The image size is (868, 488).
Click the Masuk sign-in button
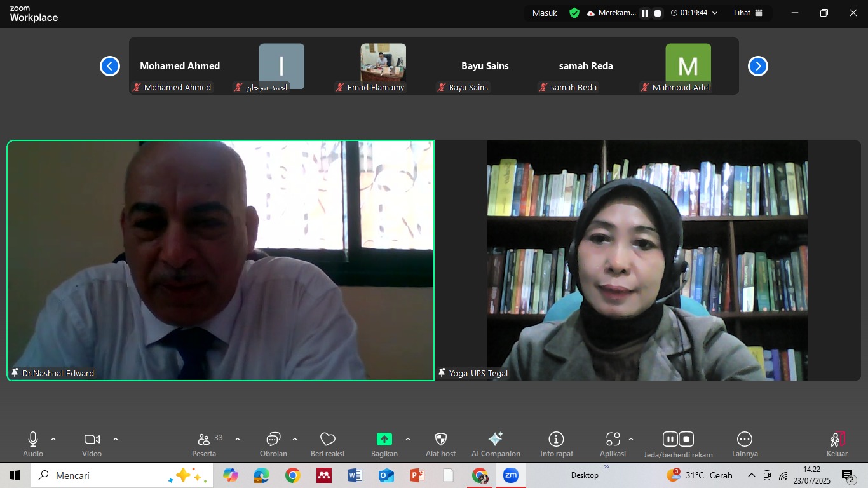(545, 13)
